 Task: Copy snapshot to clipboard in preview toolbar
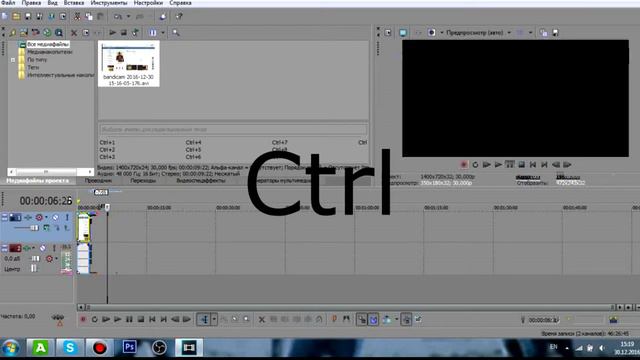pos(543,33)
